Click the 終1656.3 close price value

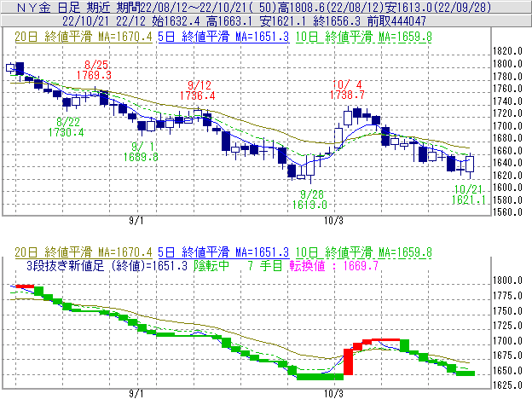click(x=337, y=21)
